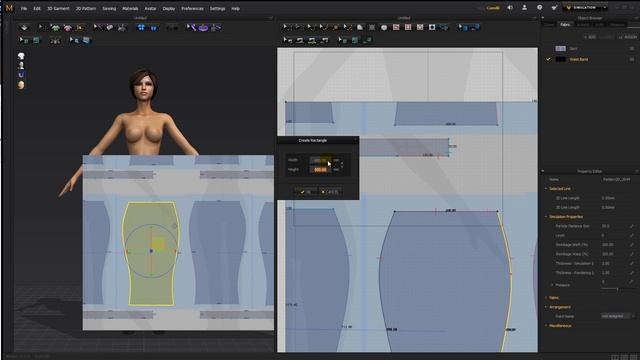Toggle checkmark for Thickness Rendering row
Screen dimensions: 640x360
[631, 273]
